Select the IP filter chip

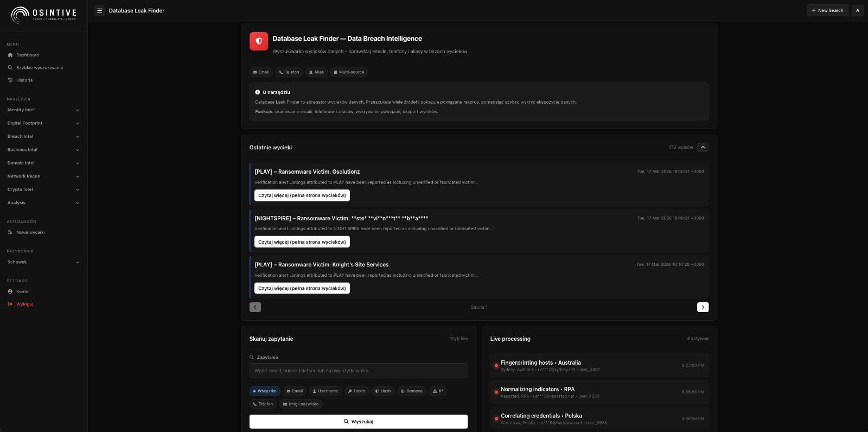point(438,391)
